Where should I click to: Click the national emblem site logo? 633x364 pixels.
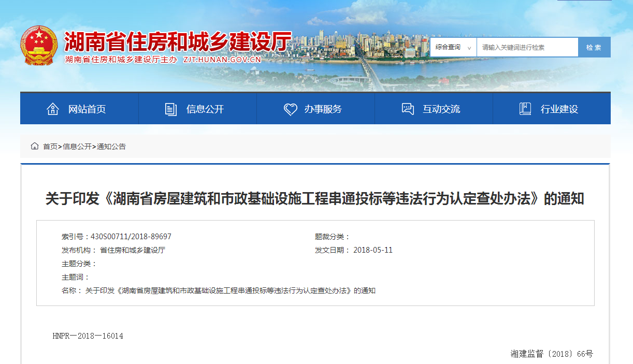[39, 46]
